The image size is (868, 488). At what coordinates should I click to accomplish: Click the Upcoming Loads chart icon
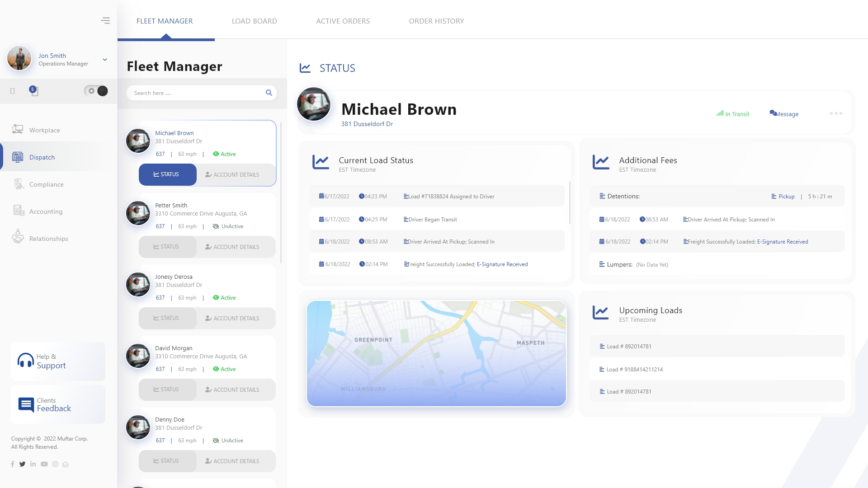click(601, 312)
